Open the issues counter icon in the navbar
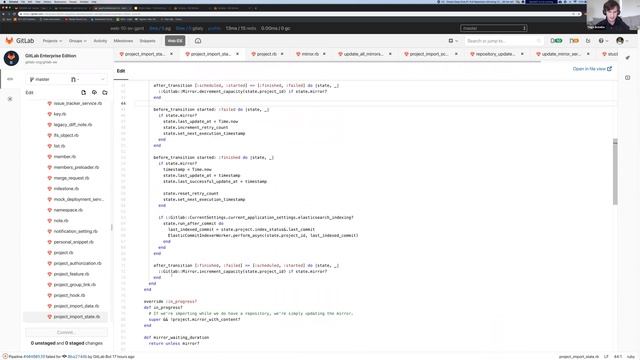 (x=556, y=41)
